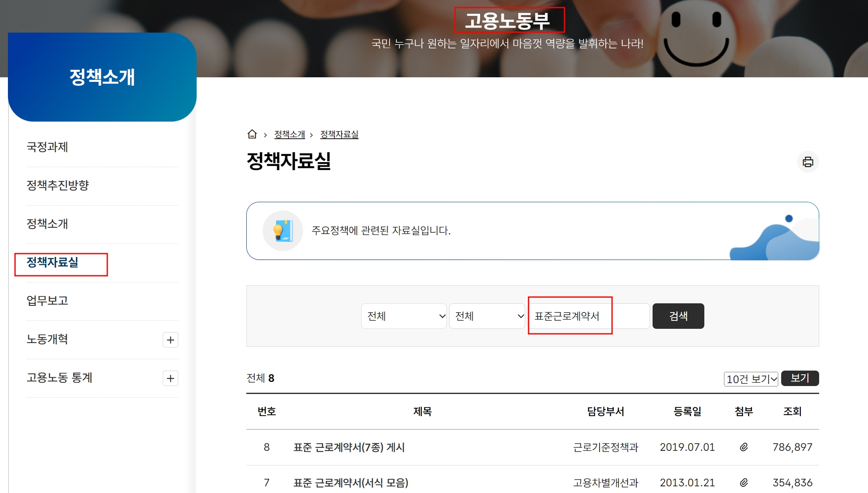868x493 pixels.
Task: Click the lightbulb book icon in banner
Action: click(x=283, y=231)
